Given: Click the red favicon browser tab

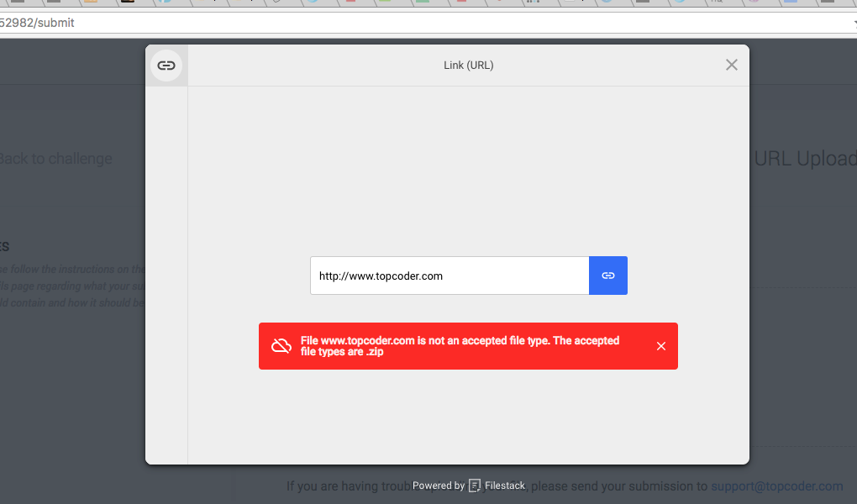Looking at the screenshot, I should point(350,3).
